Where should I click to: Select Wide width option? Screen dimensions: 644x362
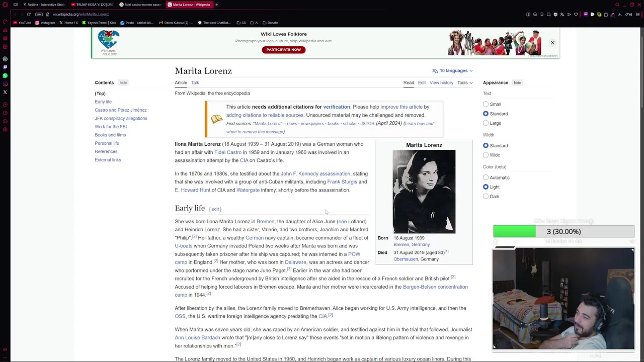coord(486,155)
